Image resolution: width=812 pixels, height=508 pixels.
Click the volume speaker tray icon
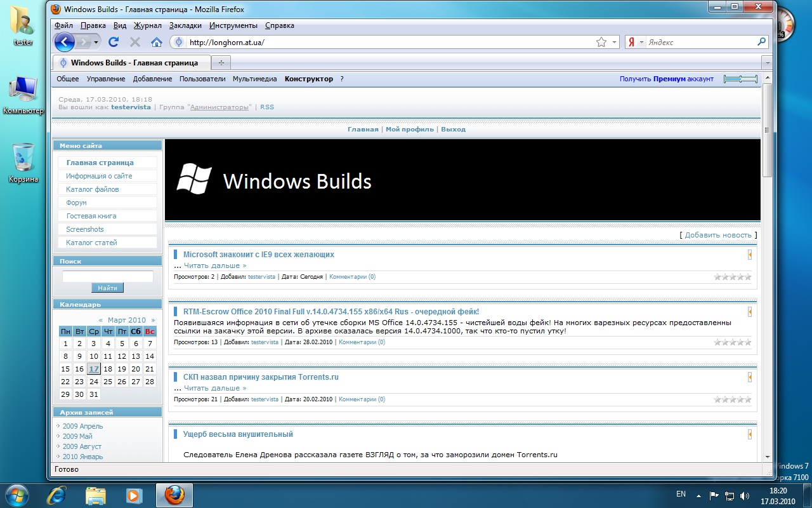(744, 495)
